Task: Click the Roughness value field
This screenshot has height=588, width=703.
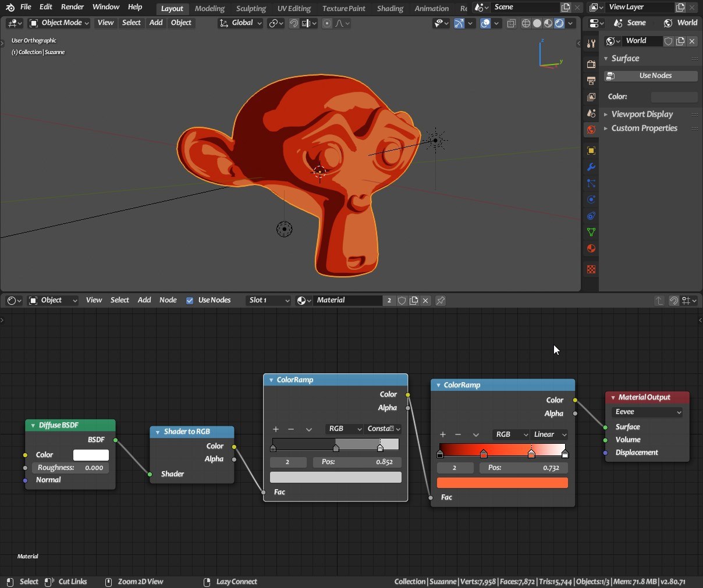Action: [70, 468]
